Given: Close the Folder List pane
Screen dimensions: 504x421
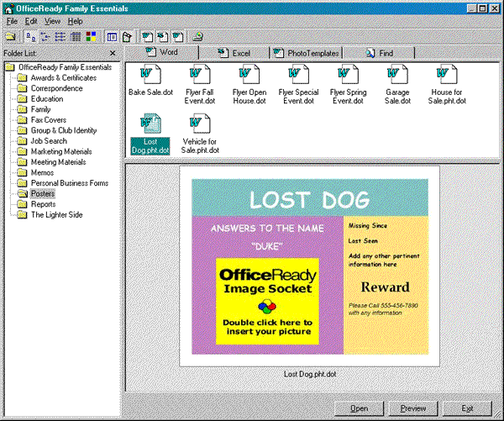Looking at the screenshot, I should point(113,53).
